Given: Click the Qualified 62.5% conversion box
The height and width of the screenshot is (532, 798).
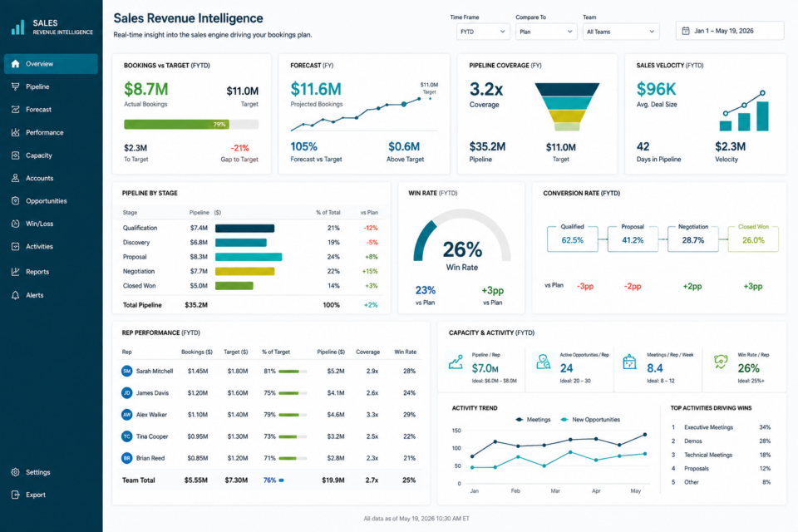Looking at the screenshot, I should pos(573,239).
